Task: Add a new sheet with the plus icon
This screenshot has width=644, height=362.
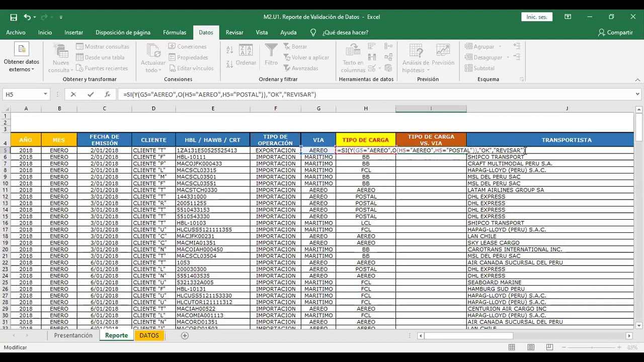Action: point(185,335)
